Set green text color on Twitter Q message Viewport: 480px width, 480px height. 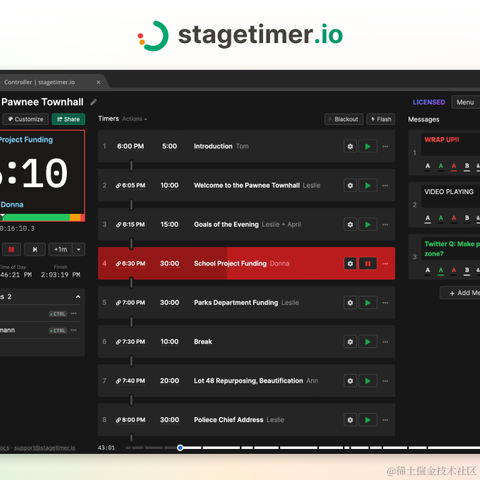click(441, 270)
